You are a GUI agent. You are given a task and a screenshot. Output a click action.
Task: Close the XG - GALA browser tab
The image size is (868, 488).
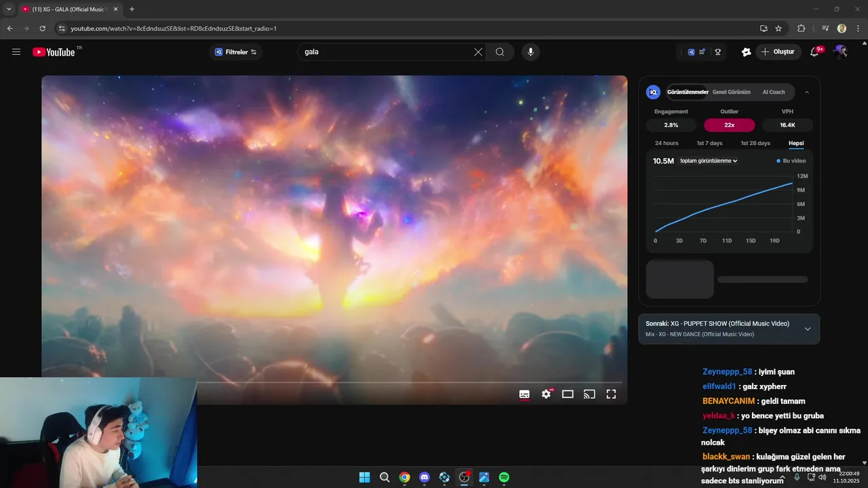tap(115, 9)
